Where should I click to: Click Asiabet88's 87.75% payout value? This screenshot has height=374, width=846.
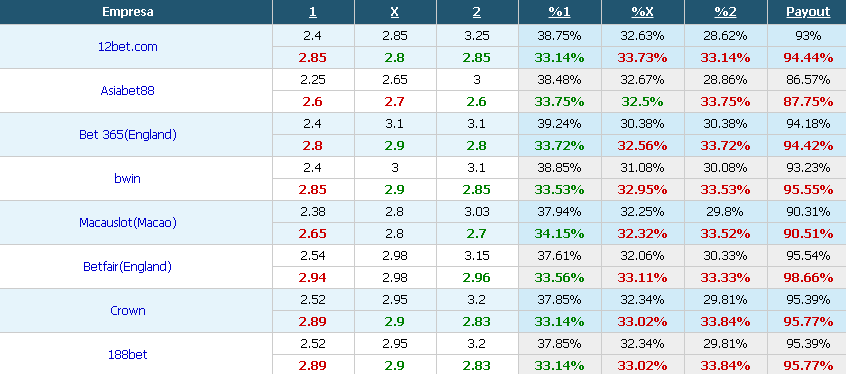tap(808, 102)
